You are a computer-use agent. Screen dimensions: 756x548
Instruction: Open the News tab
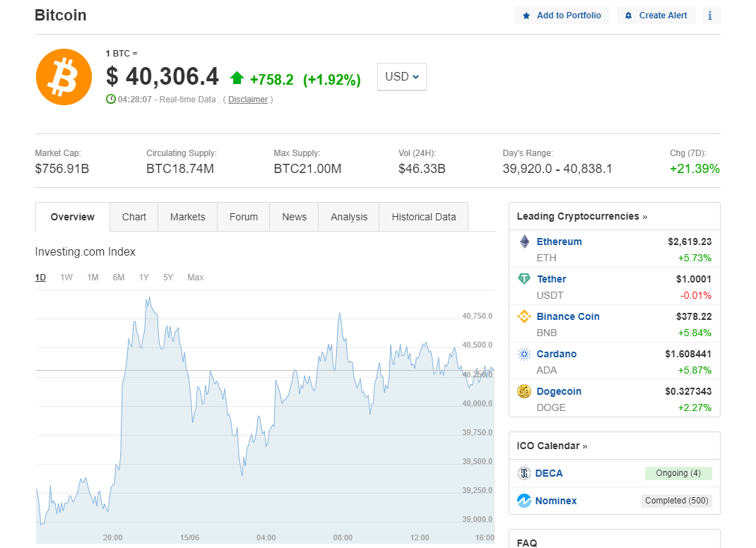(x=294, y=217)
